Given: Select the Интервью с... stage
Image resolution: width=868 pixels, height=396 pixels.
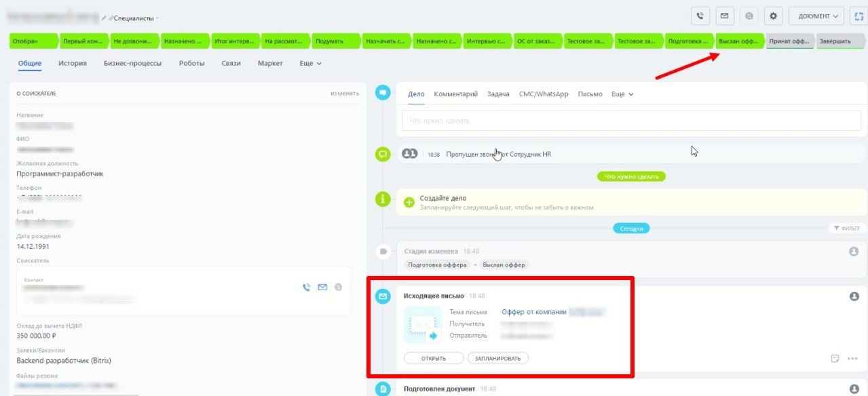Looking at the screenshot, I should pos(487,41).
